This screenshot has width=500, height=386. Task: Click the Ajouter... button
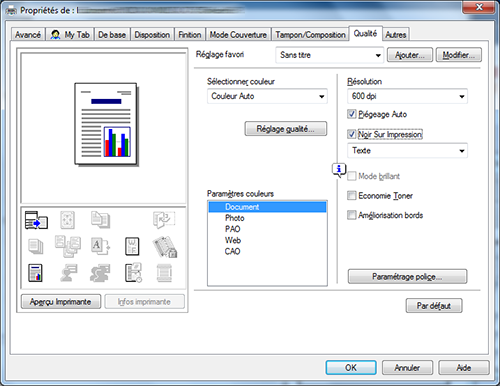click(x=410, y=55)
